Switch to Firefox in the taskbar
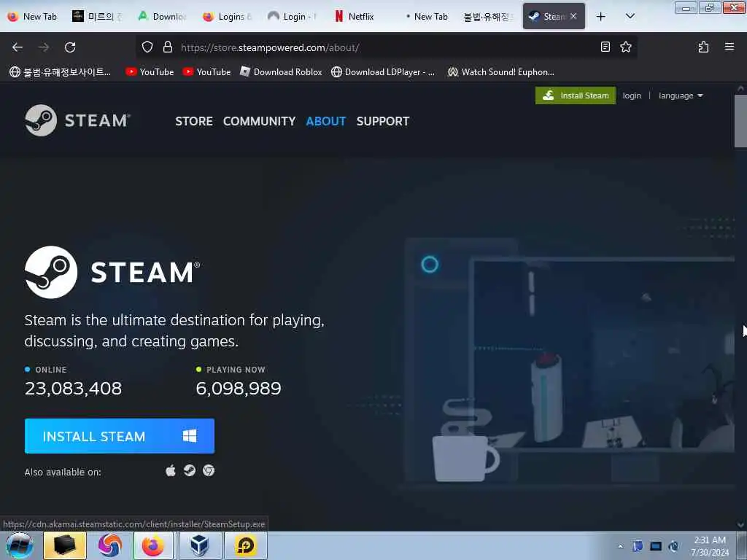This screenshot has width=747, height=560. point(153,545)
